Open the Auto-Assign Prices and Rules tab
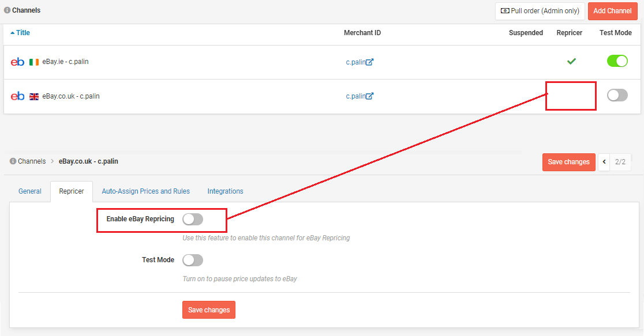Viewport: 644px width, 336px height. tap(146, 191)
